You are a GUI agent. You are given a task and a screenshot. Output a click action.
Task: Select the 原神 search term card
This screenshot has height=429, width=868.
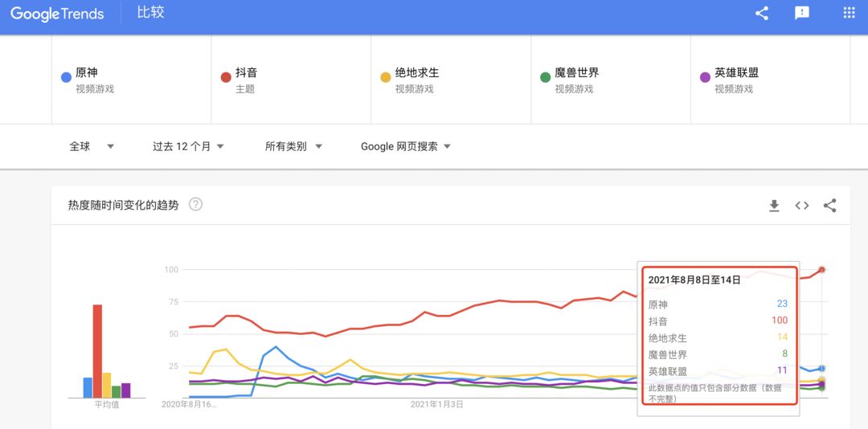(131, 80)
